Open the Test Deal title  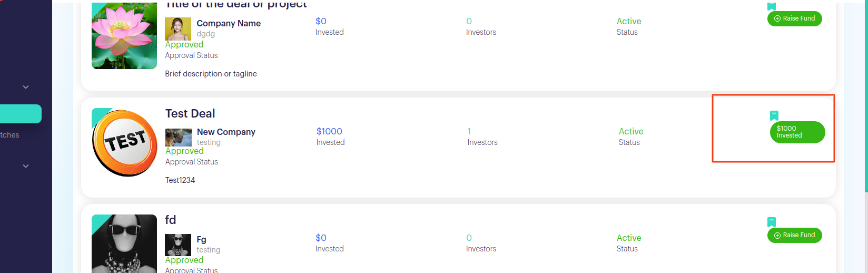coord(190,113)
